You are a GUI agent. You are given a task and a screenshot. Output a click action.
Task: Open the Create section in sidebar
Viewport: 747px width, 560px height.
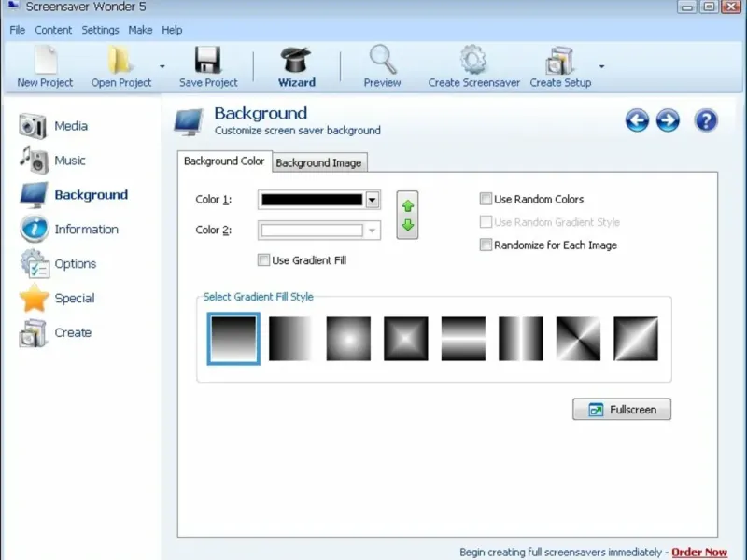coord(55,332)
